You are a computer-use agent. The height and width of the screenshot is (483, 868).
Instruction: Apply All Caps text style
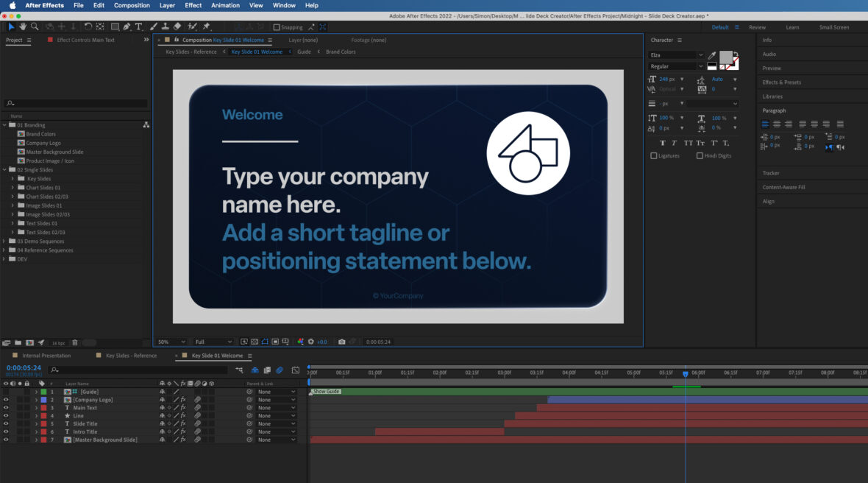click(688, 143)
